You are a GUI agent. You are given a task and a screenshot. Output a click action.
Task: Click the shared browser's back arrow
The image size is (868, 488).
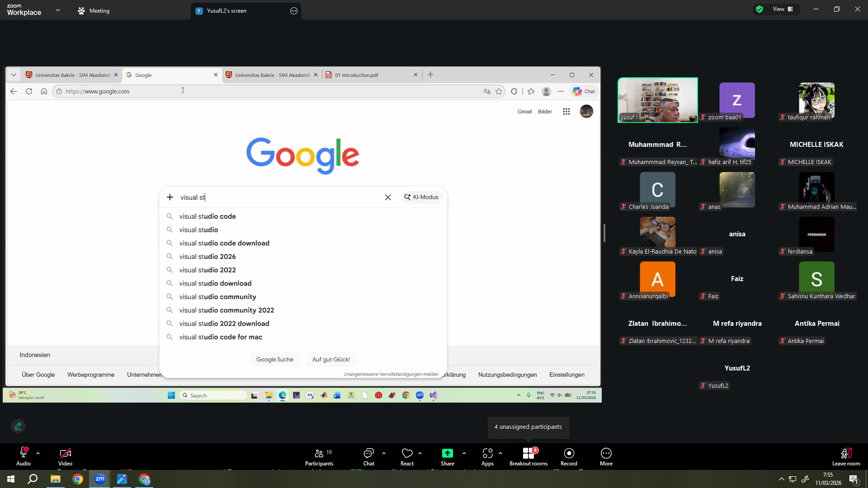[x=14, y=91]
